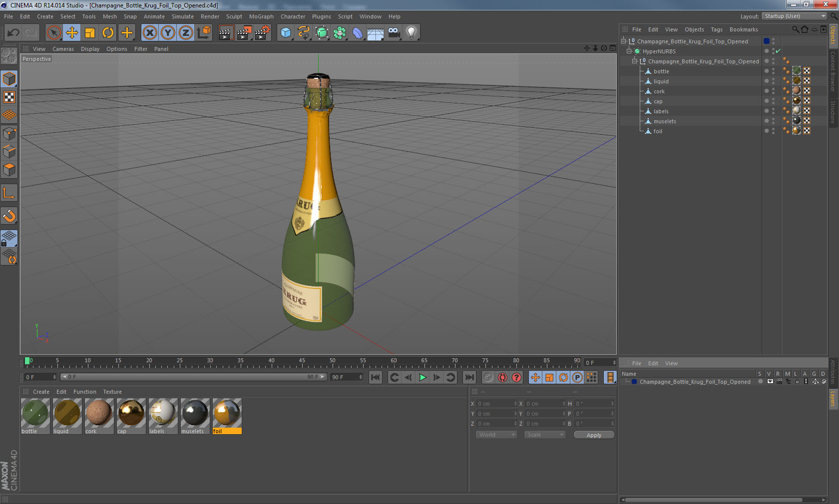
Task: Render to Picture Viewer
Action: point(244,33)
